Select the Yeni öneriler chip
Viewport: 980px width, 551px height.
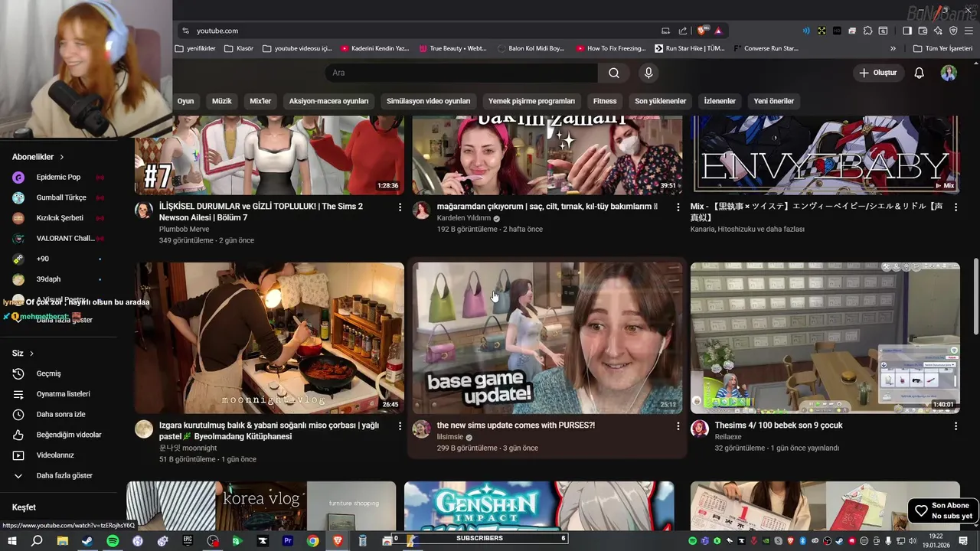coord(774,101)
